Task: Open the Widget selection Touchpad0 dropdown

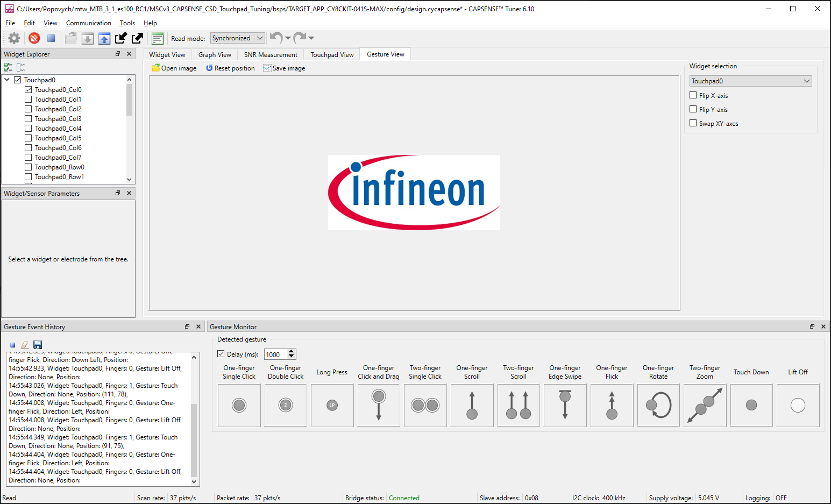Action: tap(750, 81)
